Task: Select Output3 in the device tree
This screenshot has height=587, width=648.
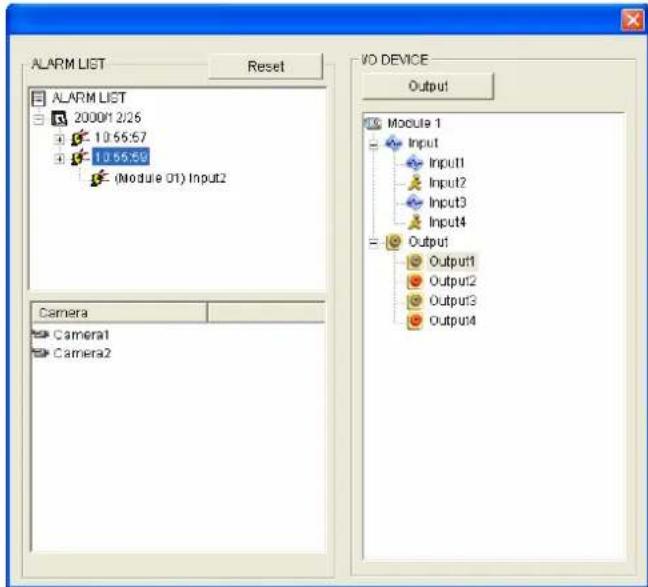Action: 453,301
